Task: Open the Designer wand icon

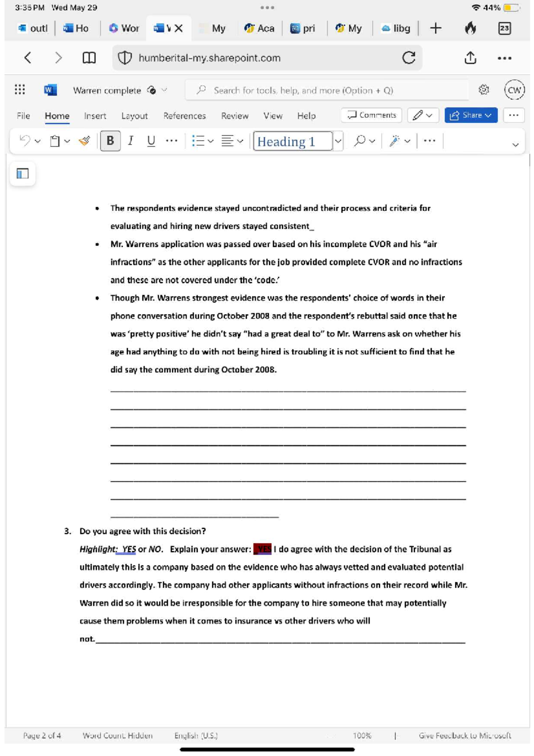Action: click(x=394, y=141)
